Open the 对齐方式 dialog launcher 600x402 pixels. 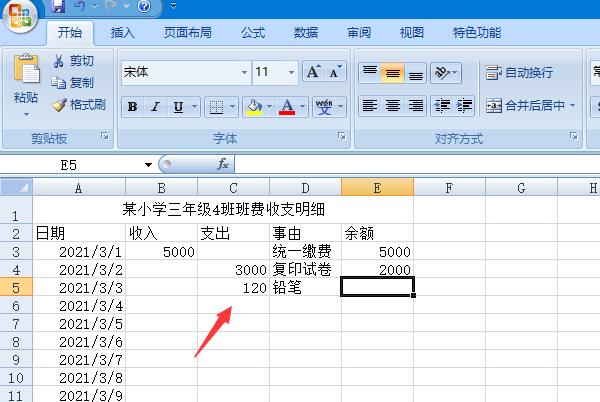574,136
